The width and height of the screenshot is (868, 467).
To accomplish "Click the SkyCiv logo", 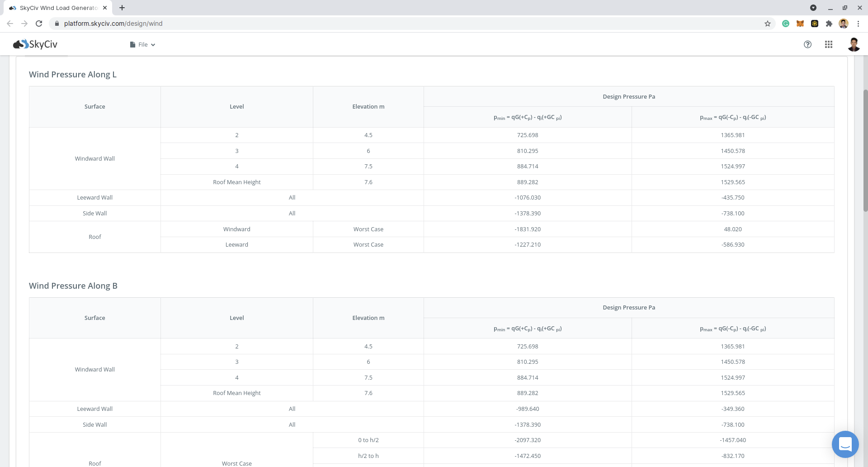I will (x=35, y=44).
